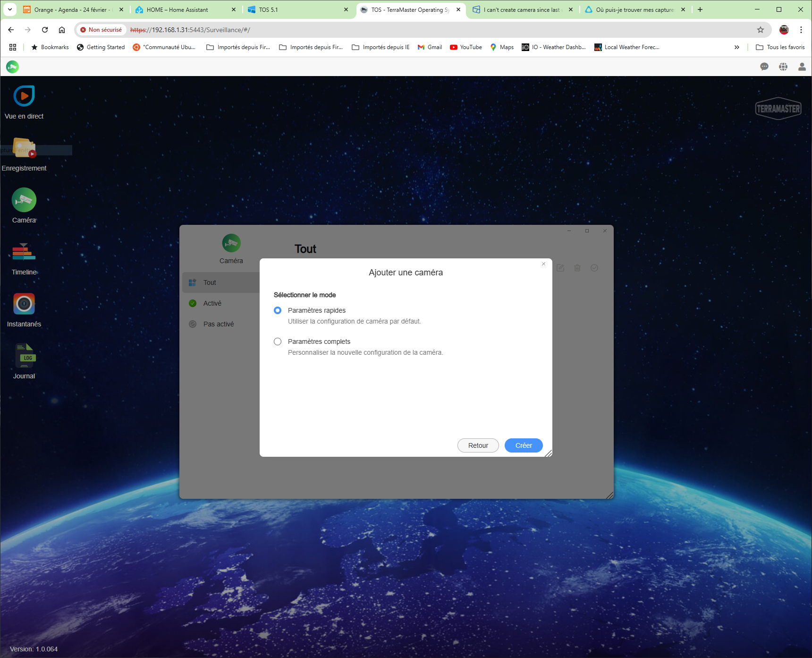Viewport: 812px width, 658px height.
Task: Click the delete camera trash icon
Action: (577, 268)
